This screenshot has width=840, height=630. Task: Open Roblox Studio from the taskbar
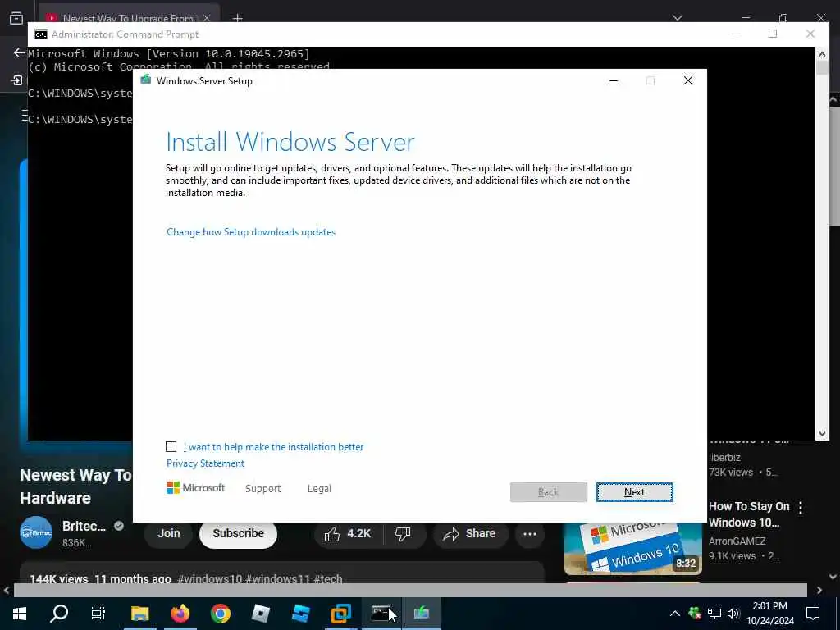tap(300, 614)
